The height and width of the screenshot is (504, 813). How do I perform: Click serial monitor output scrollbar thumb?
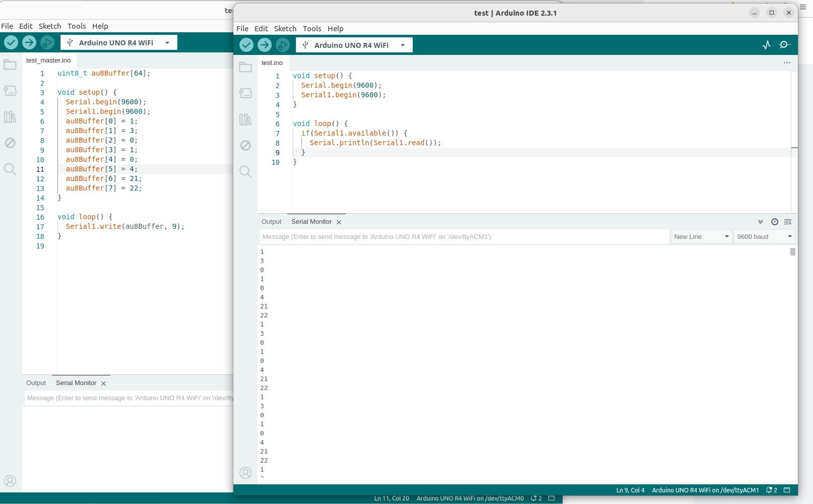tap(793, 251)
